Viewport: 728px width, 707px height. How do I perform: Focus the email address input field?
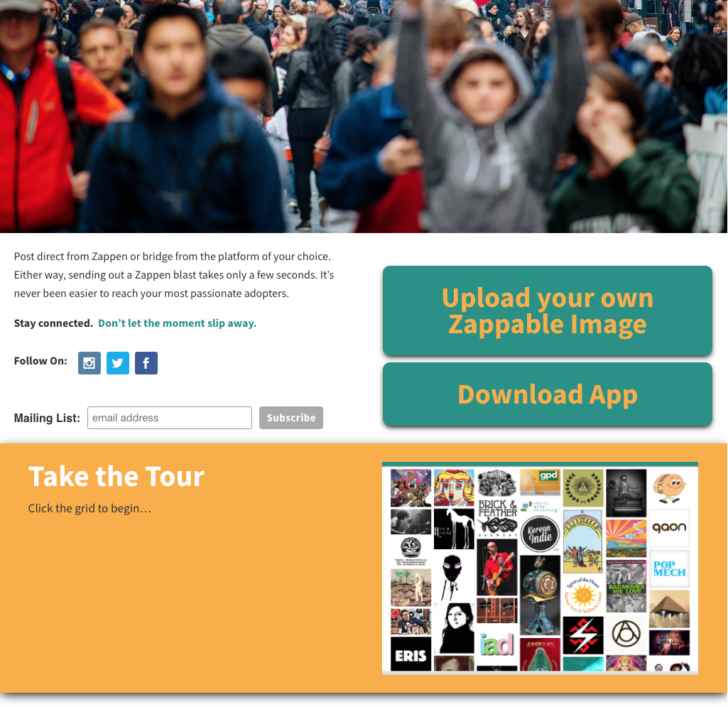pos(170,418)
